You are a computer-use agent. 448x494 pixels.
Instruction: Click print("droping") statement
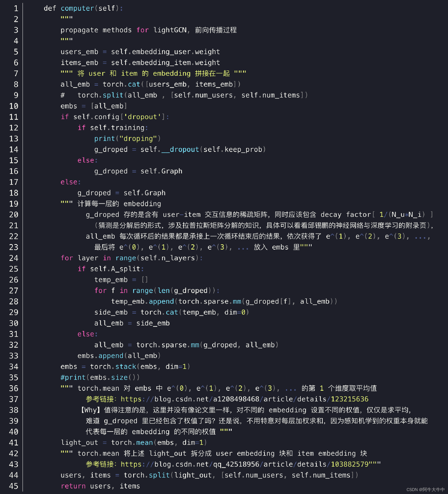coord(127,139)
